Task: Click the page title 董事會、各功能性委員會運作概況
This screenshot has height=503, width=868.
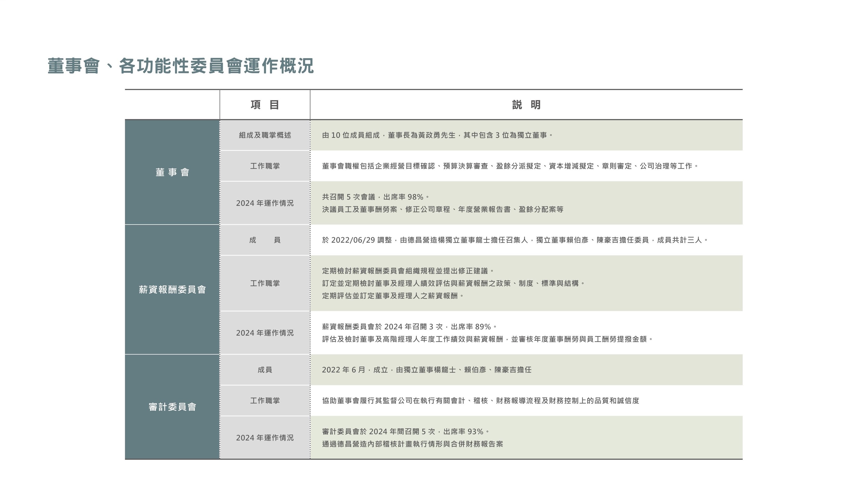Action: (x=181, y=66)
